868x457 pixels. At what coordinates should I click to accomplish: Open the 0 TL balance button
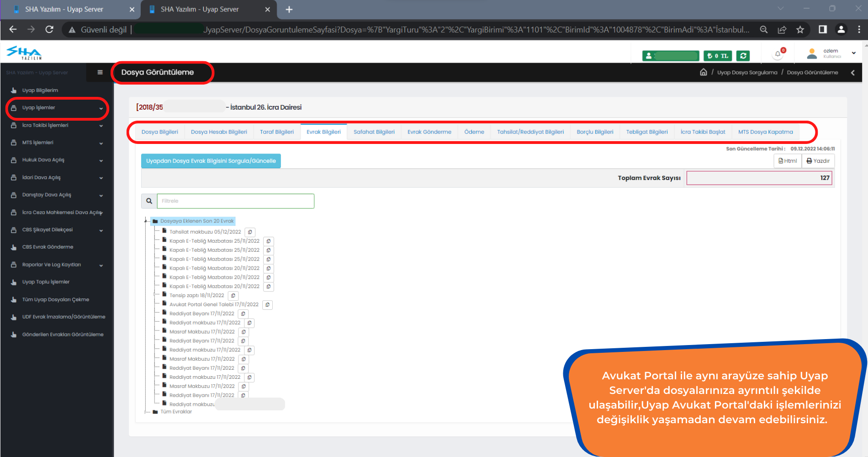coord(718,56)
